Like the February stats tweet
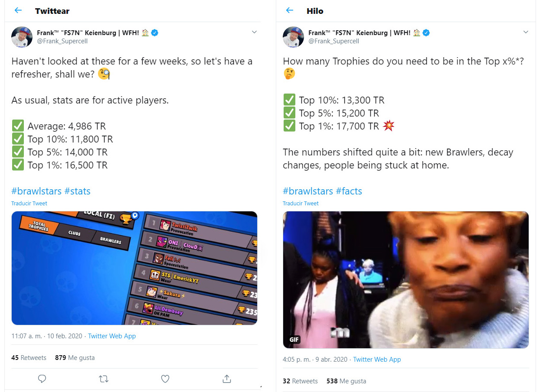This screenshot has height=392, width=546. (x=165, y=379)
